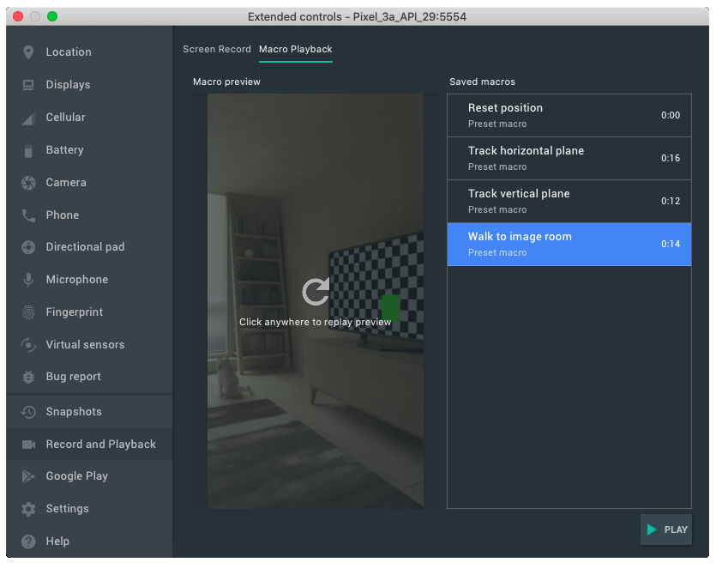Click the Location pin icon in sidebar
This screenshot has width=728, height=575.
pos(28,52)
